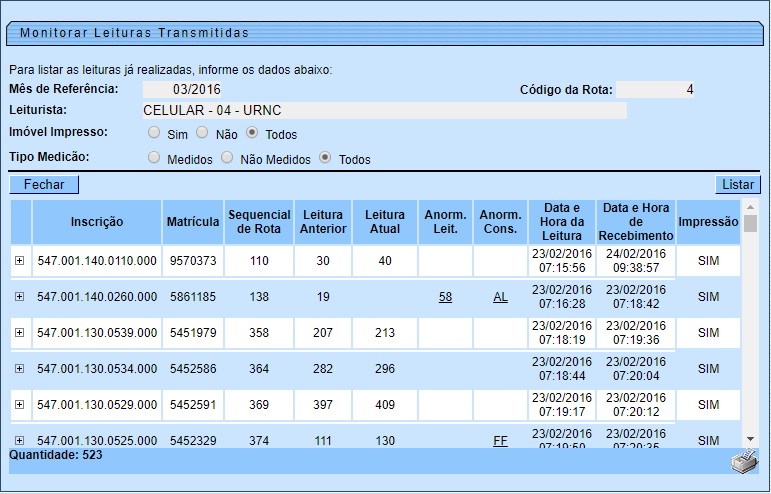Select Todos for Imóvel Impresso

[252, 132]
